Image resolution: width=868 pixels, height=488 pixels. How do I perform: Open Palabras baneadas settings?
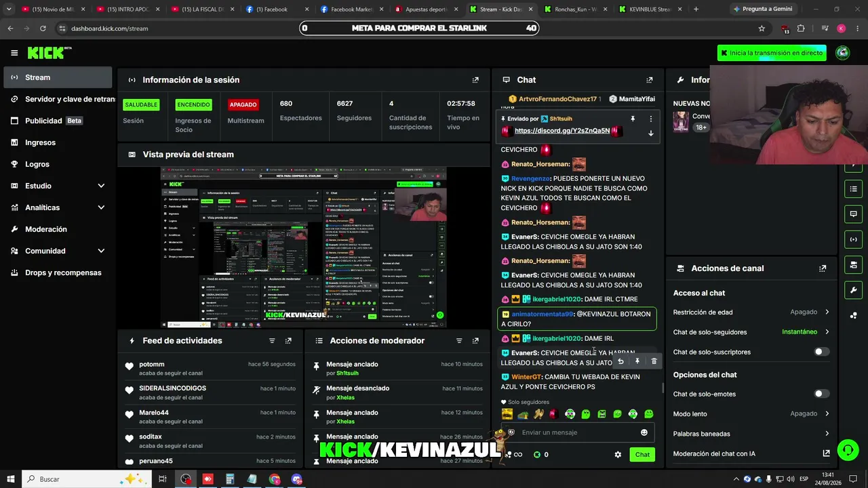click(x=751, y=434)
